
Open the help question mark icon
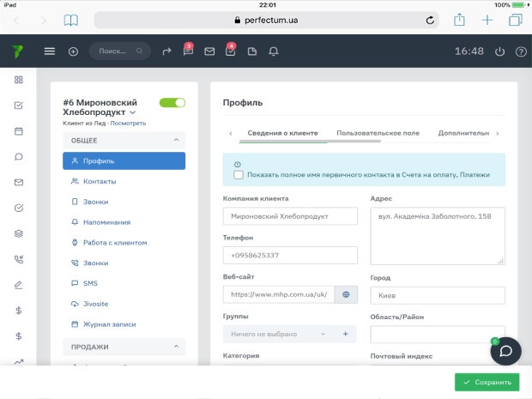pos(521,51)
